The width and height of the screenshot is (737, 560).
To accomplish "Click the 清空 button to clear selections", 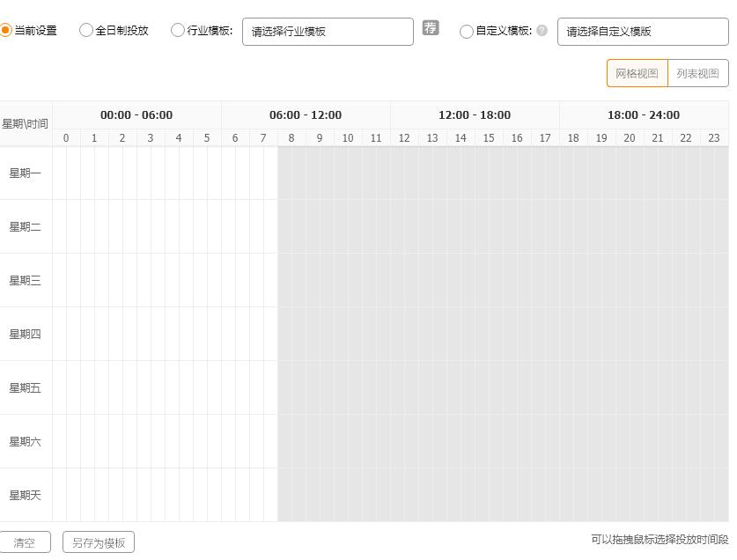I will (25, 542).
